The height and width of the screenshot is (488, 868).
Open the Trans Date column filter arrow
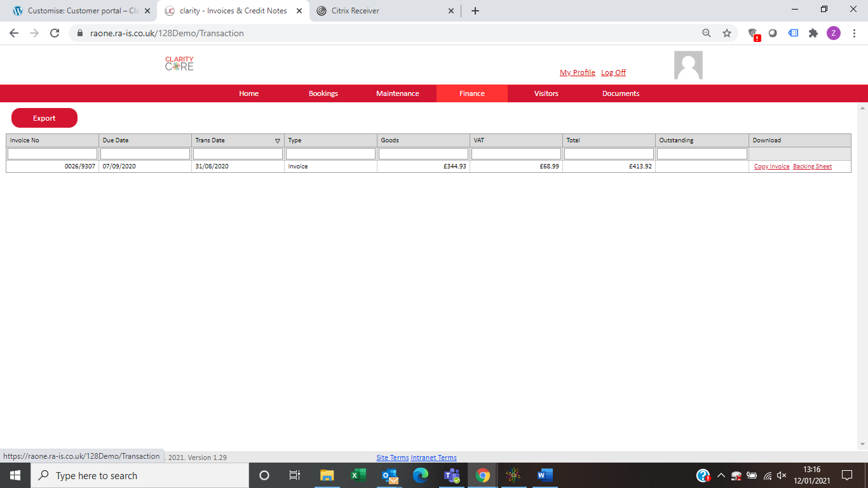coord(277,140)
